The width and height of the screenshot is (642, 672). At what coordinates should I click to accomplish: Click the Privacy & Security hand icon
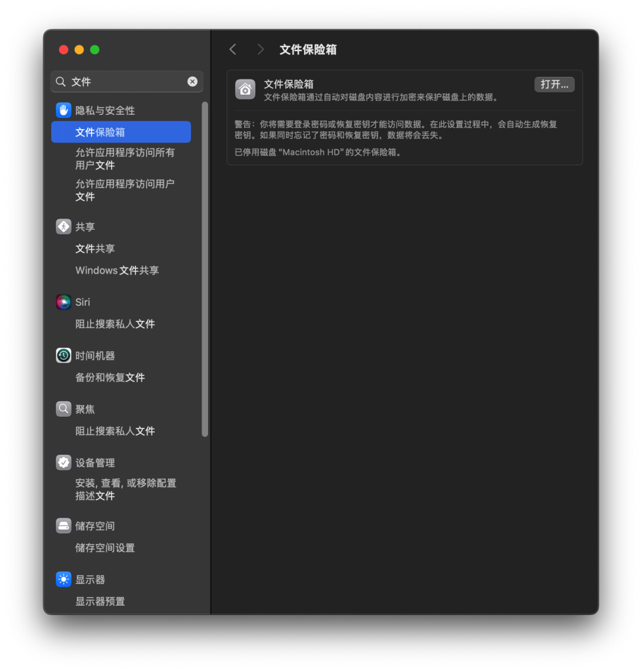coord(64,110)
